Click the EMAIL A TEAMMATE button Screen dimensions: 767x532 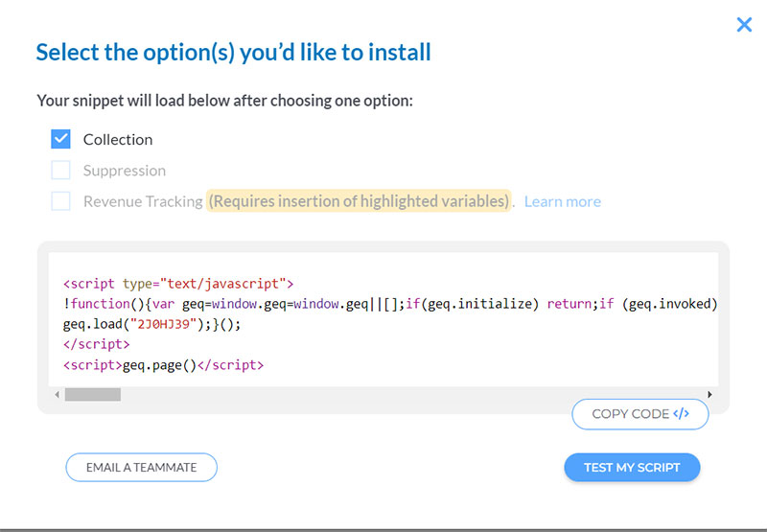click(x=141, y=468)
